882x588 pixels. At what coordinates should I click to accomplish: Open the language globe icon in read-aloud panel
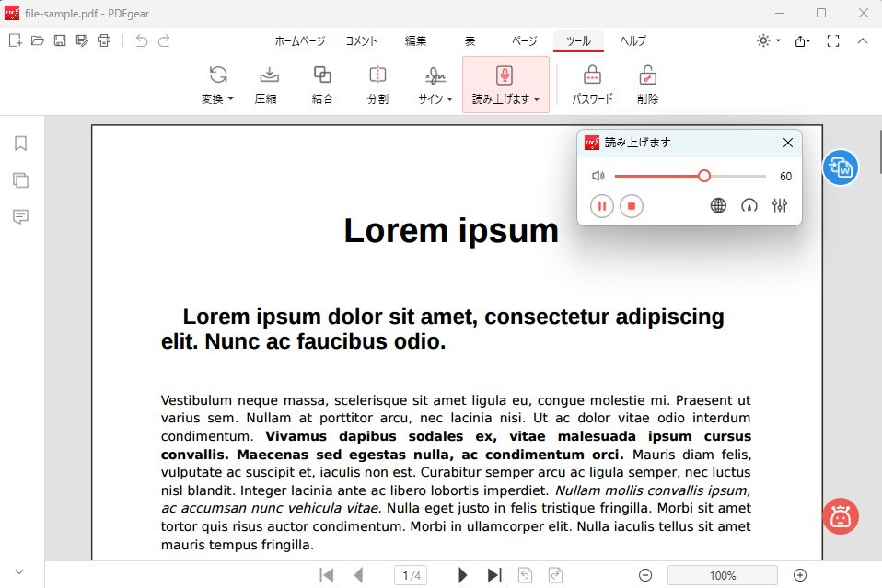(718, 206)
